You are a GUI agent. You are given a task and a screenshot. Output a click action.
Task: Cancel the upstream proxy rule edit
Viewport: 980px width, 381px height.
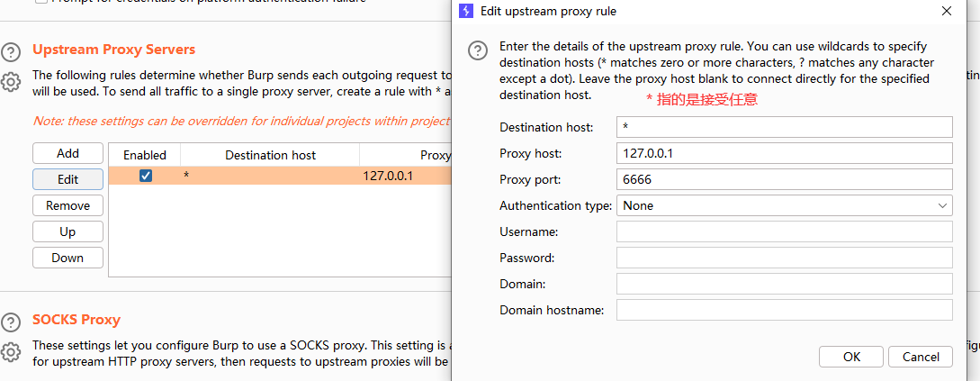[x=920, y=357]
